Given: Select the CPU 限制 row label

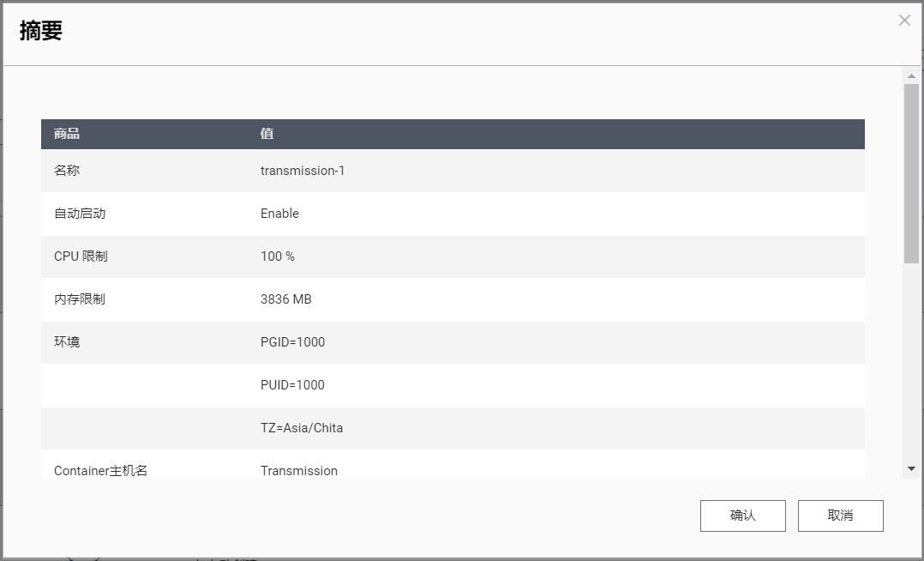Looking at the screenshot, I should (81, 256).
